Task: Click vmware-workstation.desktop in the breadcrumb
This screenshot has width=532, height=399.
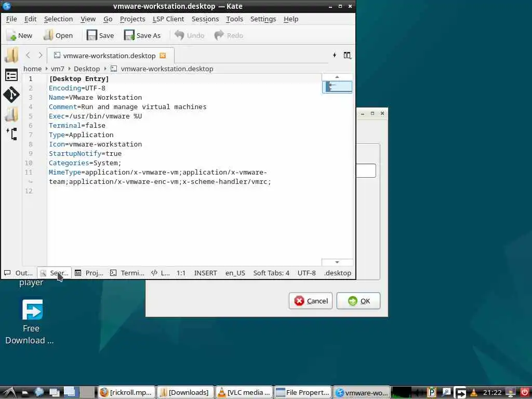Action: click(167, 69)
